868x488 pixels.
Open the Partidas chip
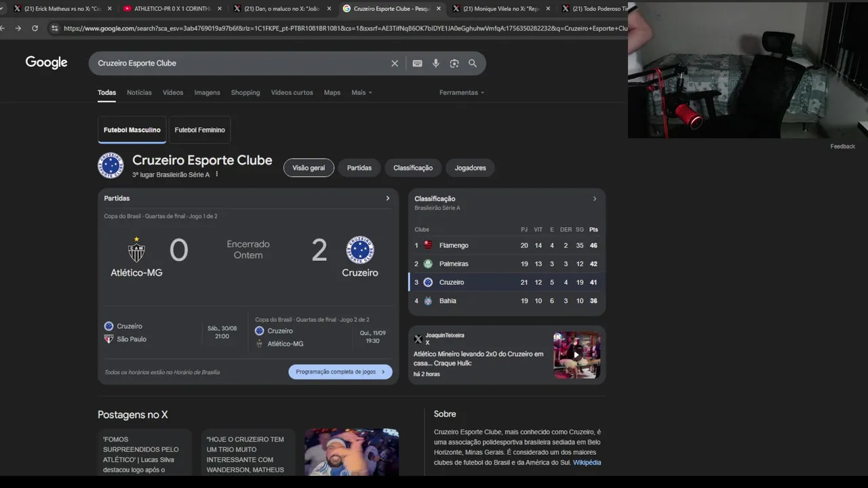coord(359,167)
